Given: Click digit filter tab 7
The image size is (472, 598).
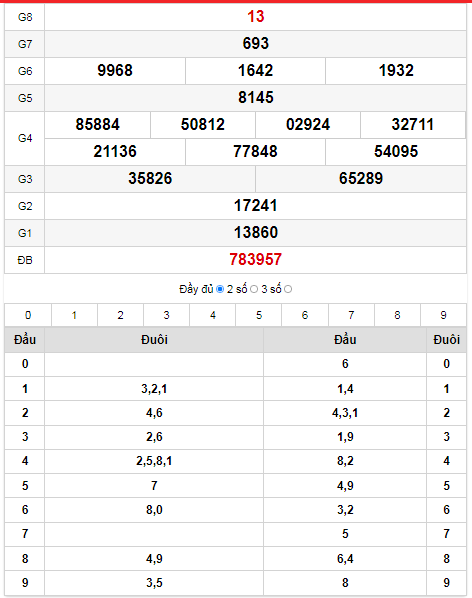Looking at the screenshot, I should coord(351,315).
